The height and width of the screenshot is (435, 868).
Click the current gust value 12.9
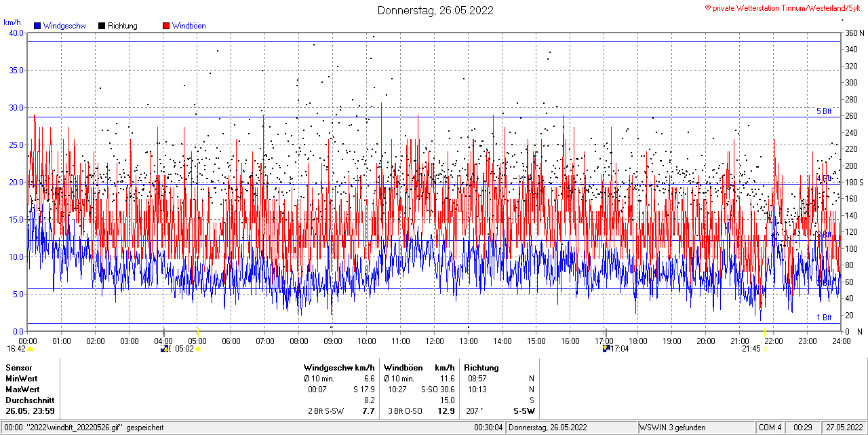446,411
